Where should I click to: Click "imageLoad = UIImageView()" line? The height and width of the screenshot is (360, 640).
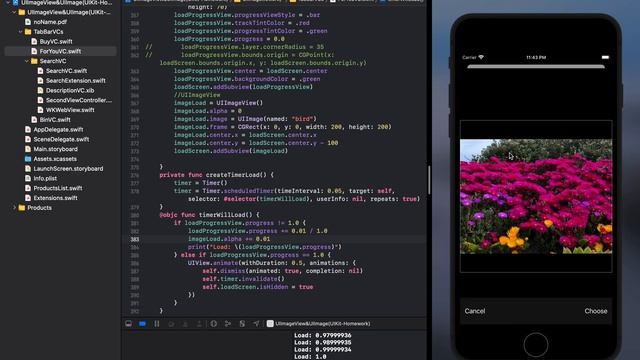(218, 103)
